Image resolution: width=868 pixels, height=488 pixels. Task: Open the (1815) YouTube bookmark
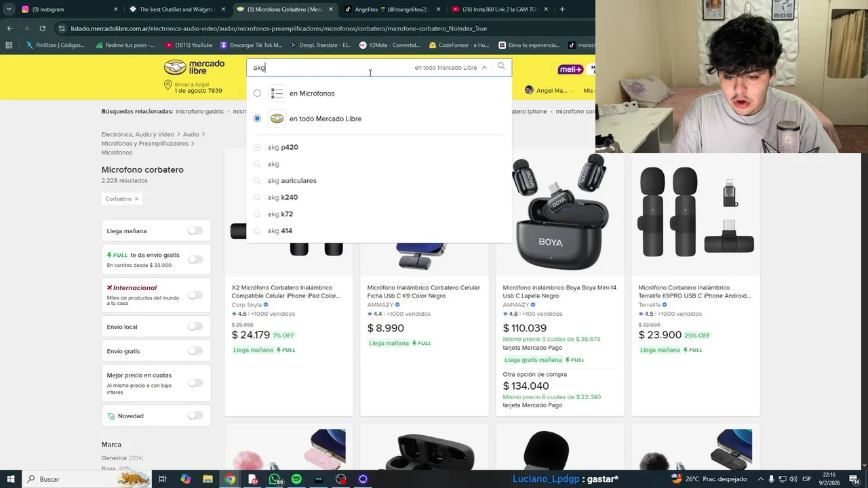(x=189, y=45)
